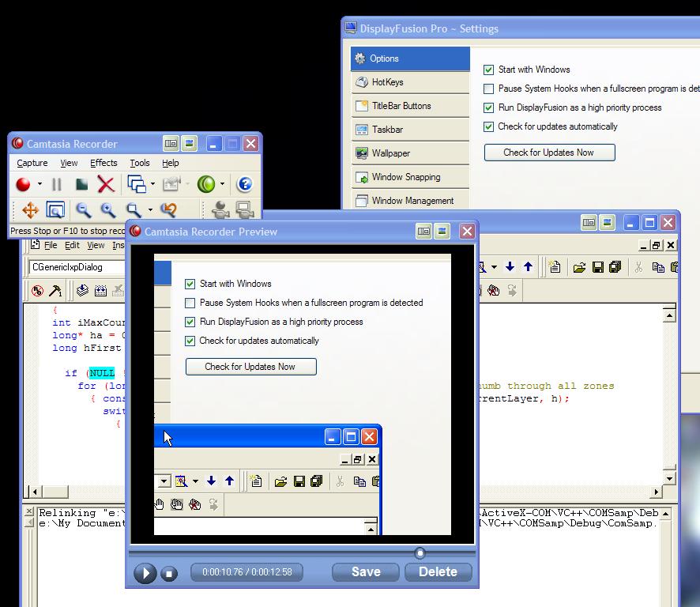
Task: Click Delete in Camtasia Recorder Preview
Action: pos(438,571)
